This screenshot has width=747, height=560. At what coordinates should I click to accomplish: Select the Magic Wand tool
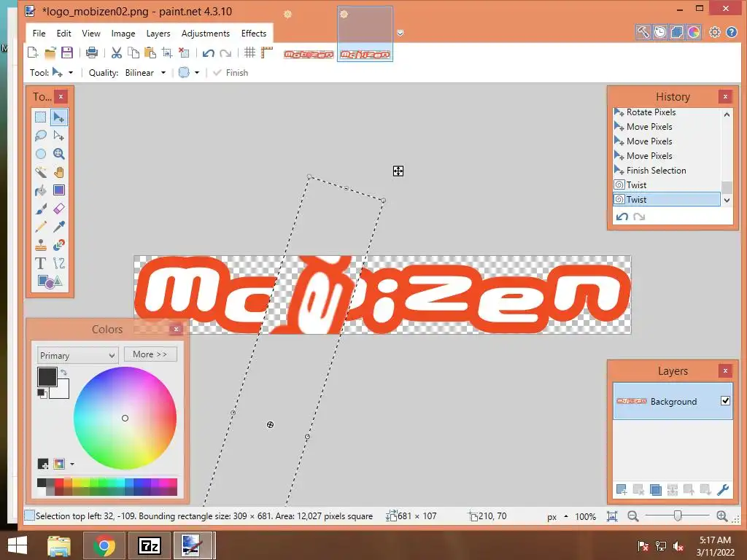click(x=41, y=172)
